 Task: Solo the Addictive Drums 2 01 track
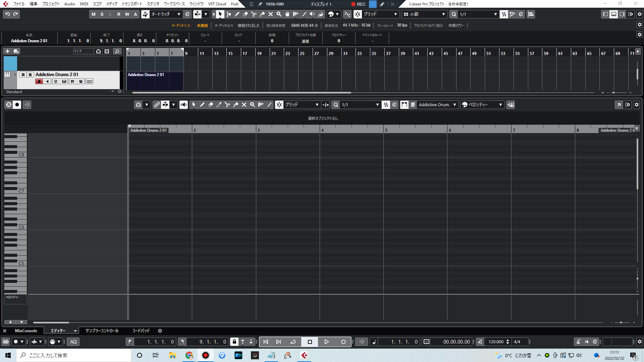(x=30, y=74)
